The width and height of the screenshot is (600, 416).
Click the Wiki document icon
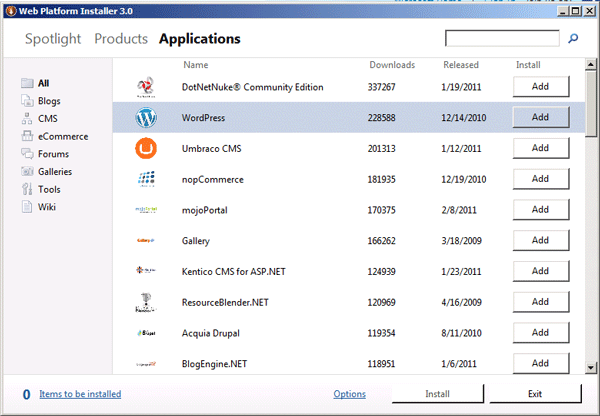27,207
